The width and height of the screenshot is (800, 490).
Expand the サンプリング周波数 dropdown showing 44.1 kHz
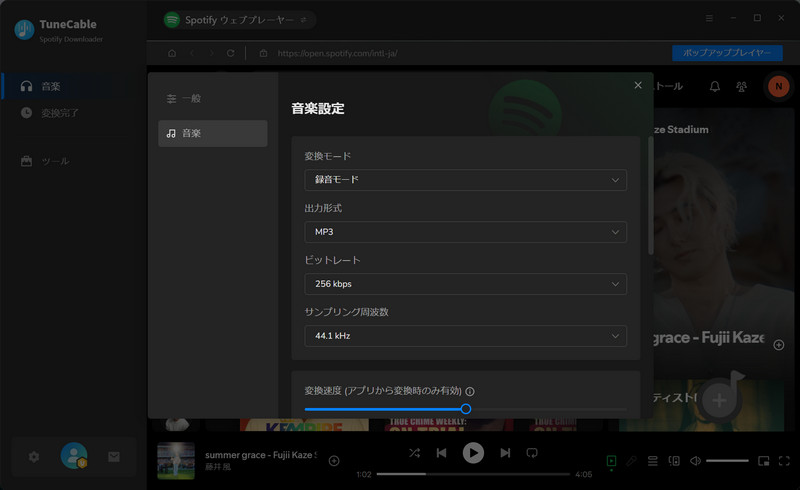(x=465, y=336)
